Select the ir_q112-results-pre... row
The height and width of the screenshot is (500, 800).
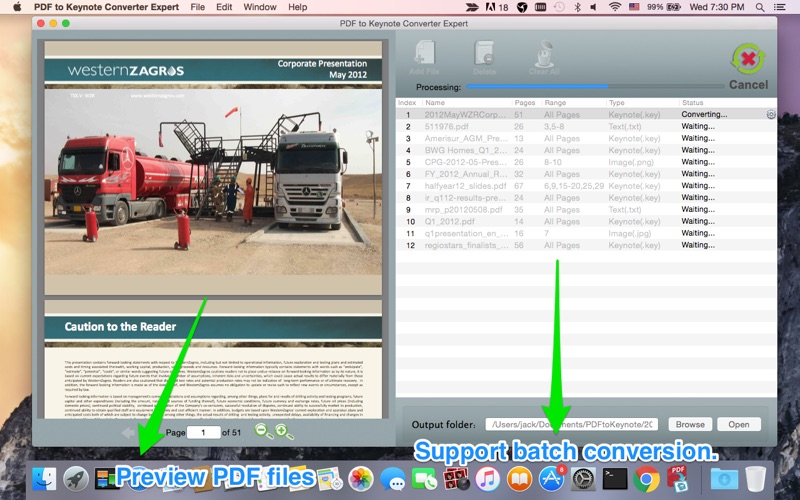(x=586, y=197)
